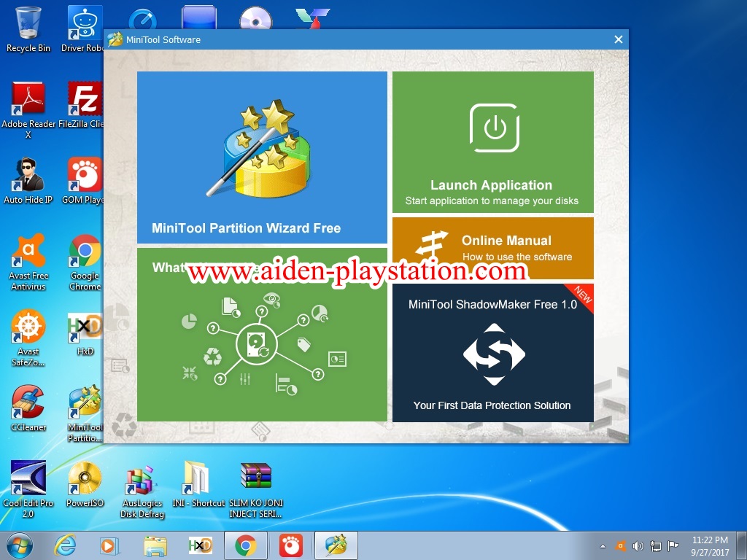Open the MiniTool ShadowMaker Free 1.0 tile

coord(493,353)
